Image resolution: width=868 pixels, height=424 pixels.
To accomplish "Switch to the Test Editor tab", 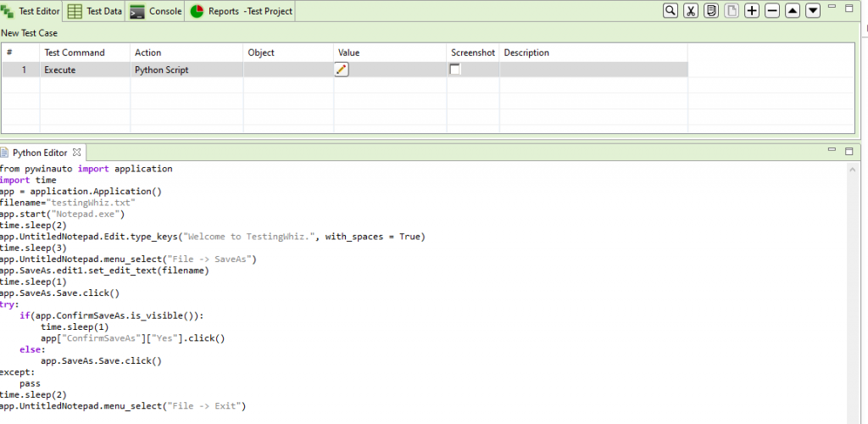I will tap(31, 11).
